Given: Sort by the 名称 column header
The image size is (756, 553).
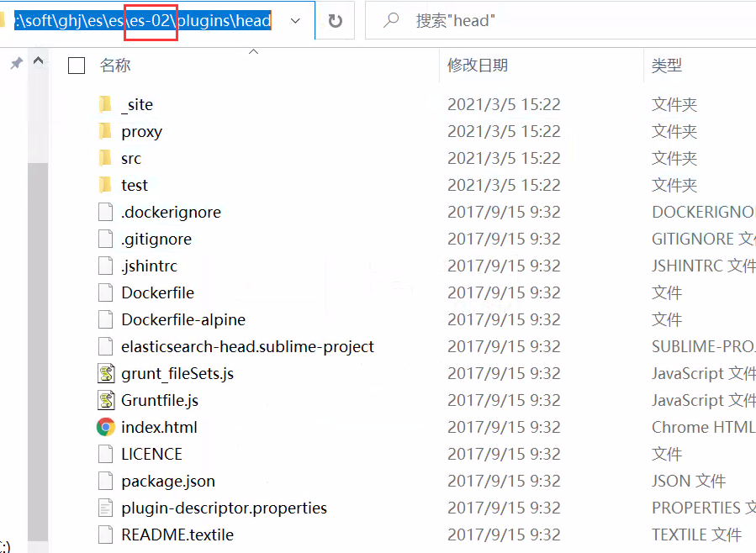Looking at the screenshot, I should [x=115, y=65].
